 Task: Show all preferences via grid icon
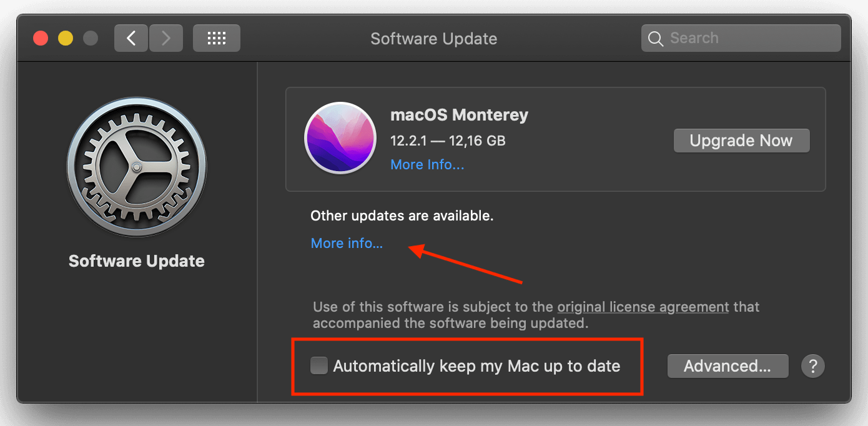[x=217, y=39]
